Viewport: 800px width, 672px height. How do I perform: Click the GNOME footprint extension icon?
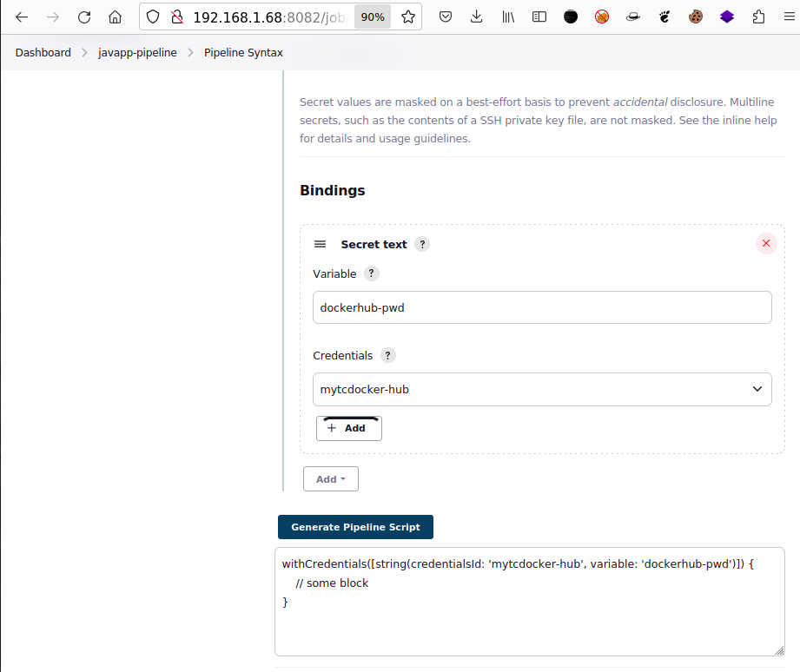(664, 17)
